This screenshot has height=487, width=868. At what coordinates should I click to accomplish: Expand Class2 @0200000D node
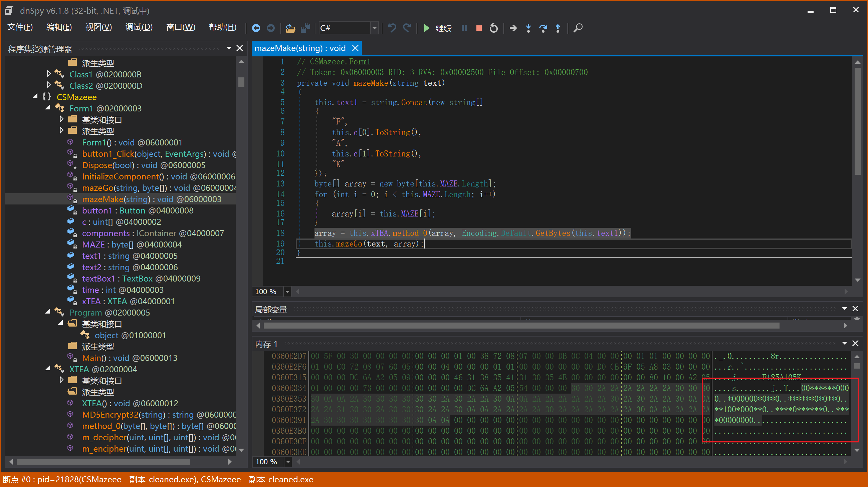tap(48, 85)
